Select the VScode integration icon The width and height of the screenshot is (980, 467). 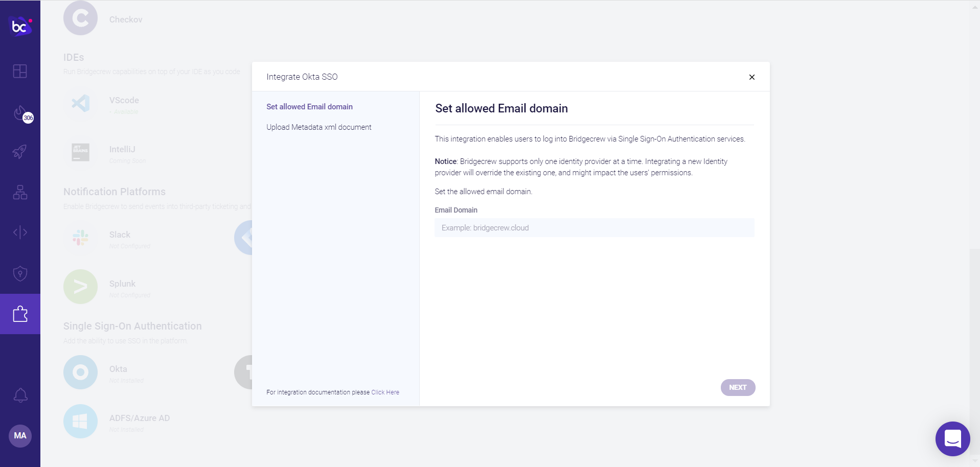(x=80, y=103)
